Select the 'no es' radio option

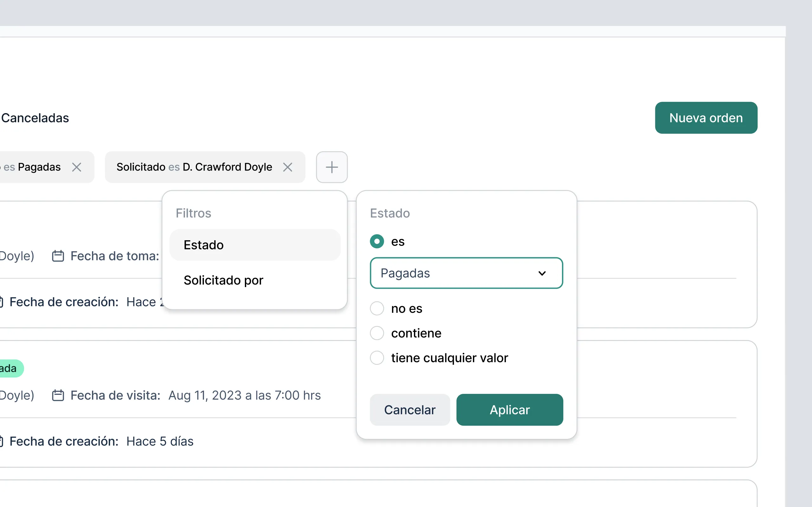tap(377, 309)
